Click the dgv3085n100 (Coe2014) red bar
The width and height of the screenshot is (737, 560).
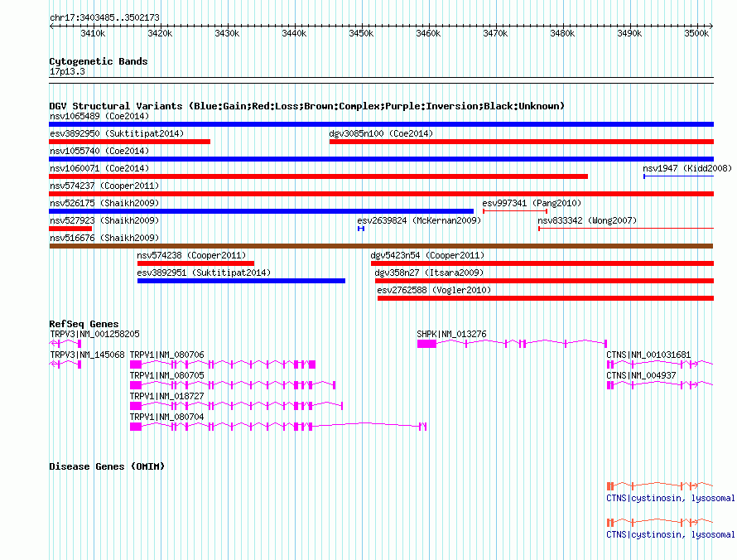tap(522, 142)
